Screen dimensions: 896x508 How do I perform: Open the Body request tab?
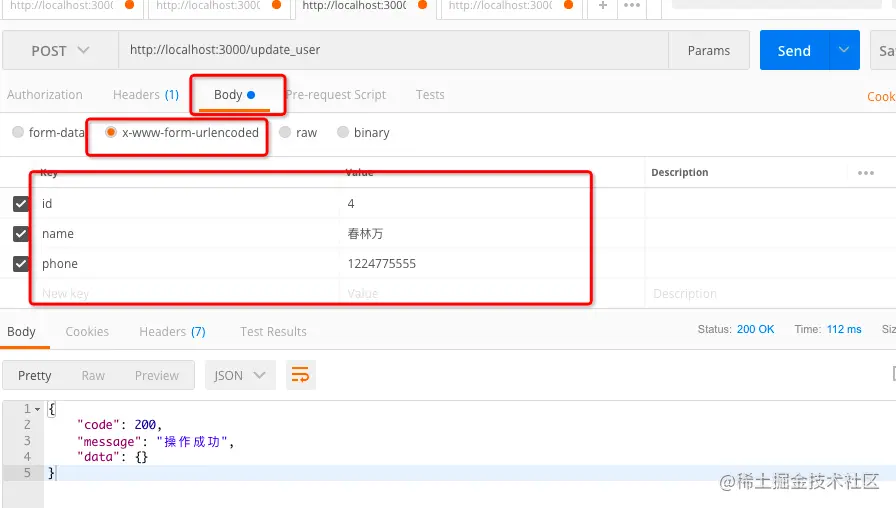[234, 95]
